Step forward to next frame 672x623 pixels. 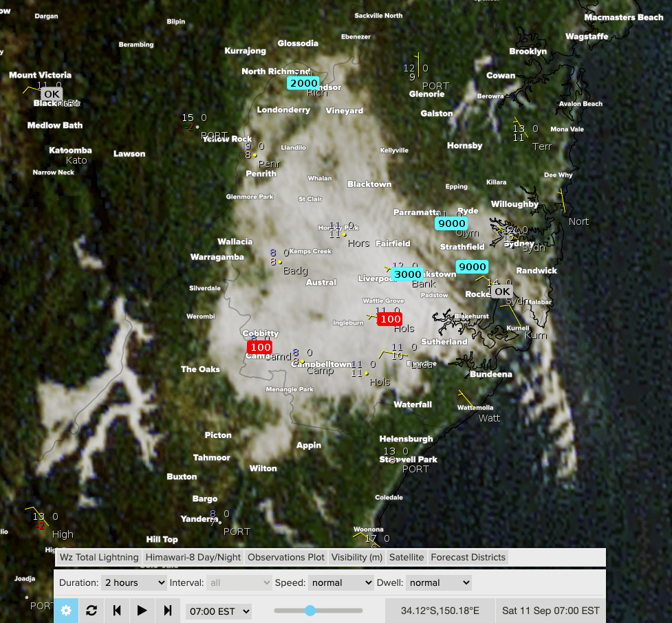click(x=168, y=610)
